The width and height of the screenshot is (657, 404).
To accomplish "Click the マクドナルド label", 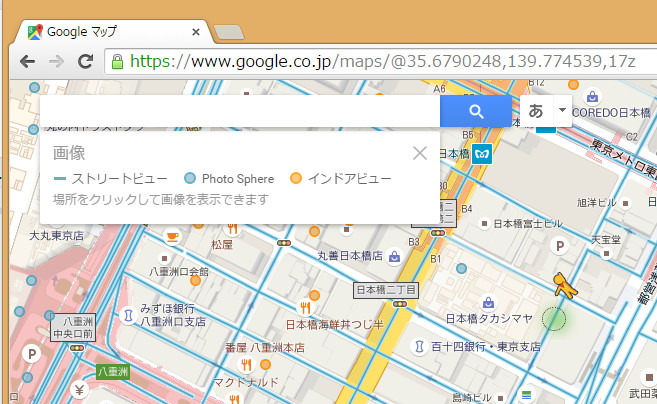I will [246, 382].
